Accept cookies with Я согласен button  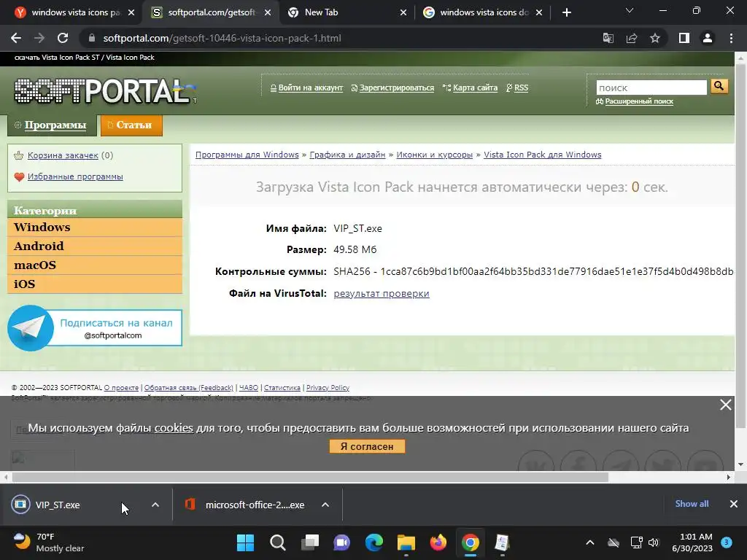(368, 447)
